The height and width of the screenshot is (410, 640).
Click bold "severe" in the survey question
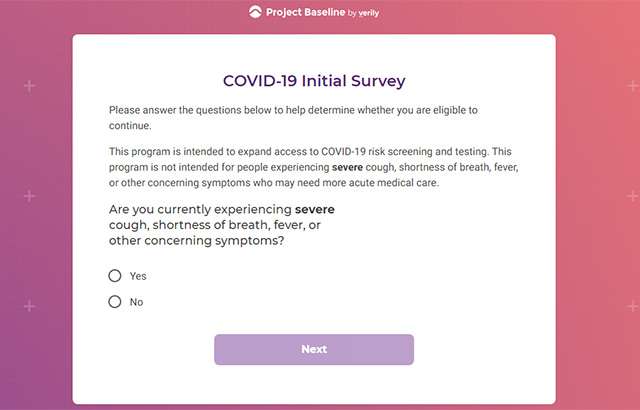tap(315, 209)
